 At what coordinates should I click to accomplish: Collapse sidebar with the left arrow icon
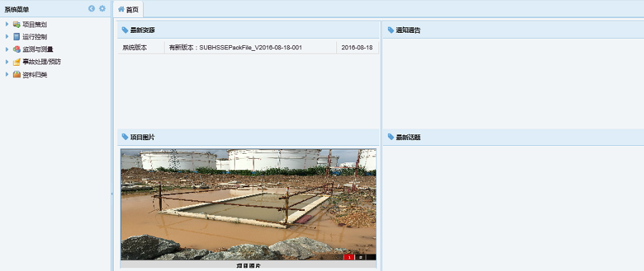[x=92, y=9]
